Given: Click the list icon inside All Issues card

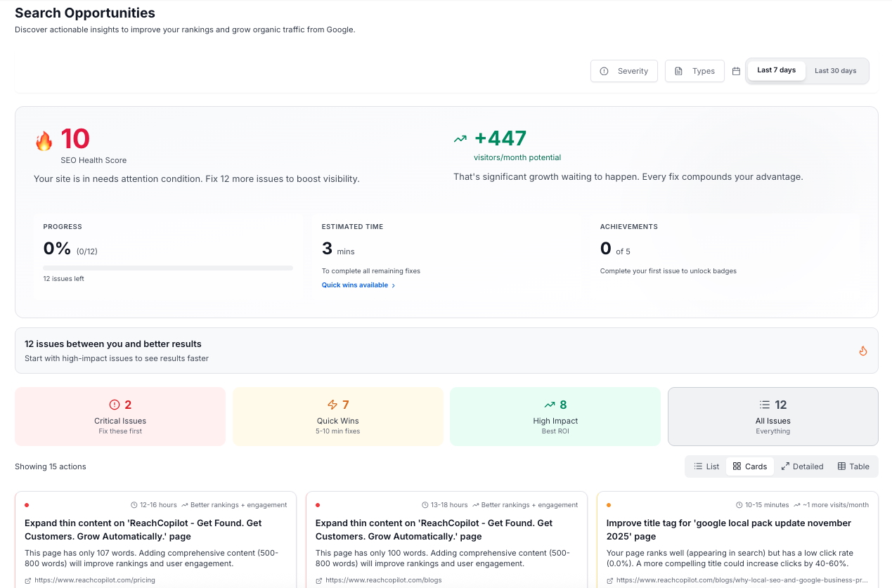Looking at the screenshot, I should pos(763,404).
